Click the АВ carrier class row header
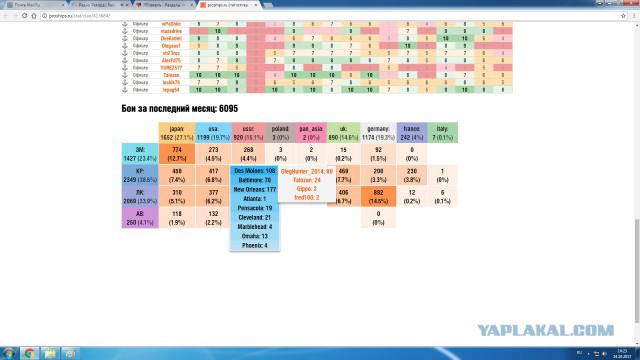The image size is (640, 360). 140,218
